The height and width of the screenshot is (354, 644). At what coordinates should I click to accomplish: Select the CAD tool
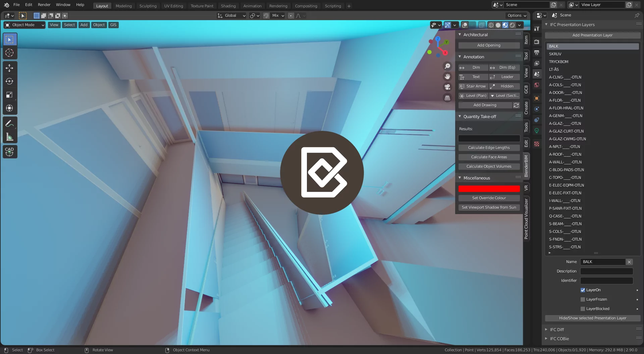9,152
